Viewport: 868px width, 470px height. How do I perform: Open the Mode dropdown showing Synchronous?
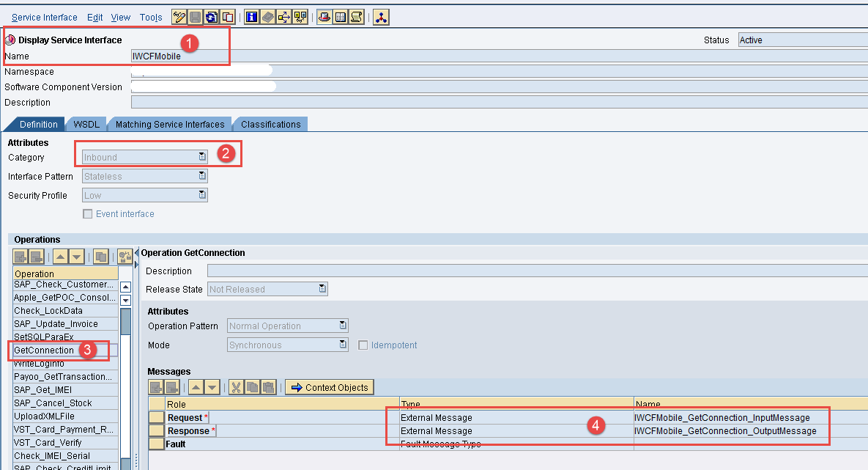click(343, 345)
